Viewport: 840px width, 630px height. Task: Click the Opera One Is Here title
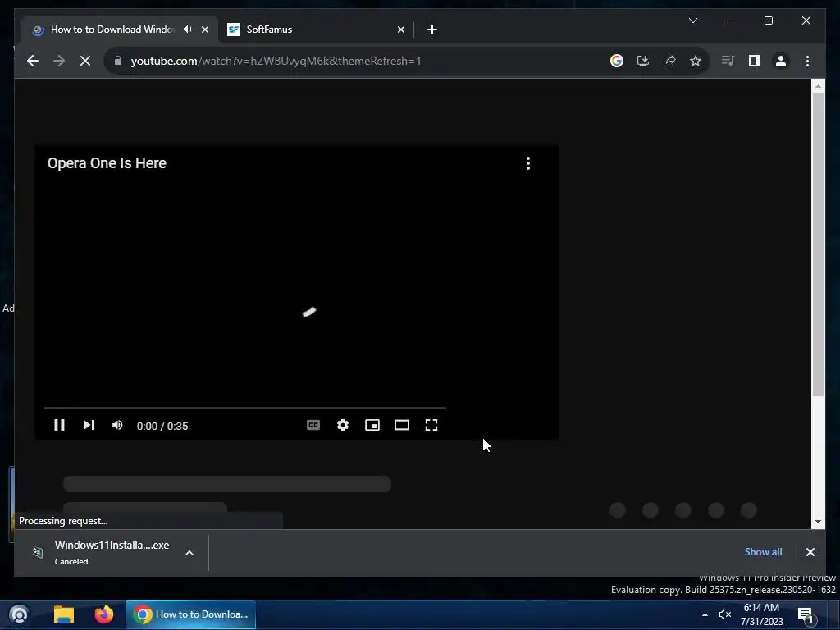[107, 163]
